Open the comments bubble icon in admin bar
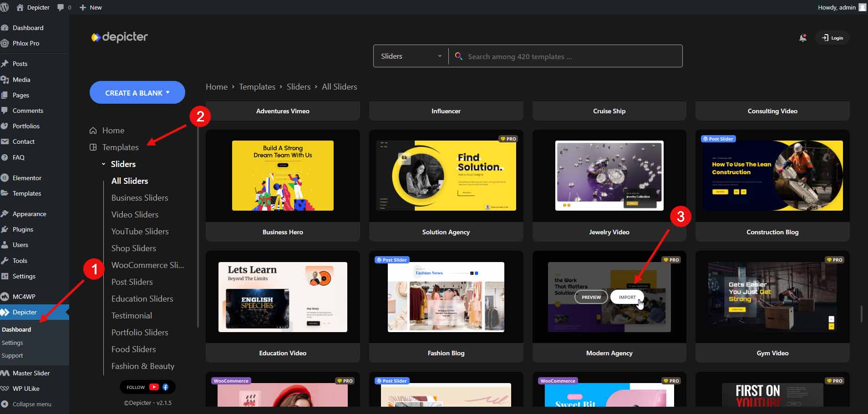The height and width of the screenshot is (414, 868). click(61, 7)
